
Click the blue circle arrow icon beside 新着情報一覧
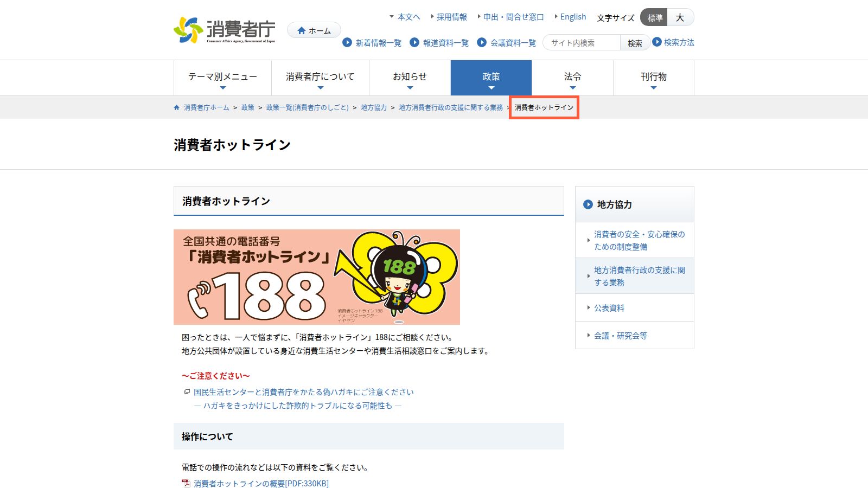click(x=347, y=42)
